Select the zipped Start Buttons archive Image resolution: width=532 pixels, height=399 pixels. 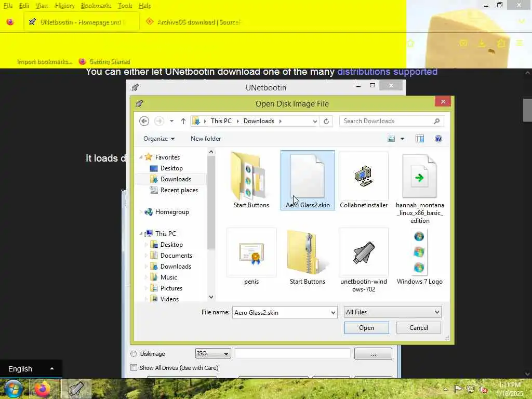[x=308, y=257]
